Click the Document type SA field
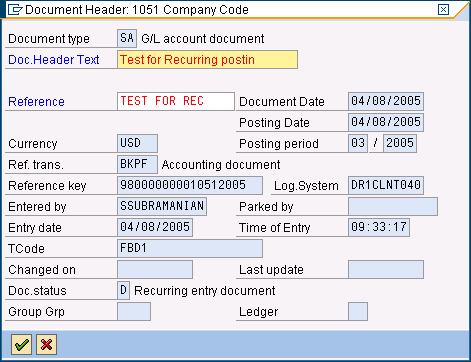Viewport: 471px width, 362px height. tap(127, 38)
